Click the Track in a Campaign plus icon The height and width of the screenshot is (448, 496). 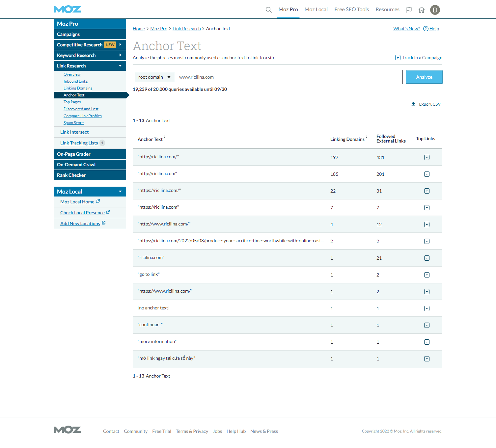tap(398, 58)
